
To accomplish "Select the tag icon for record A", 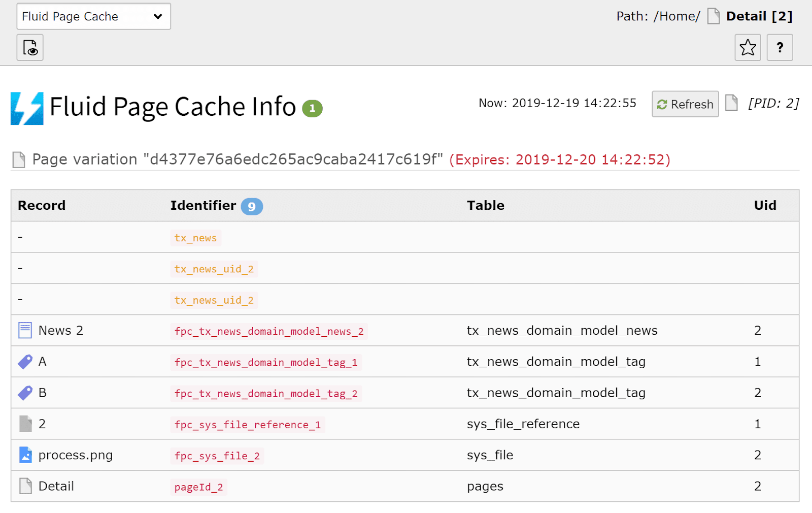I will point(24,361).
